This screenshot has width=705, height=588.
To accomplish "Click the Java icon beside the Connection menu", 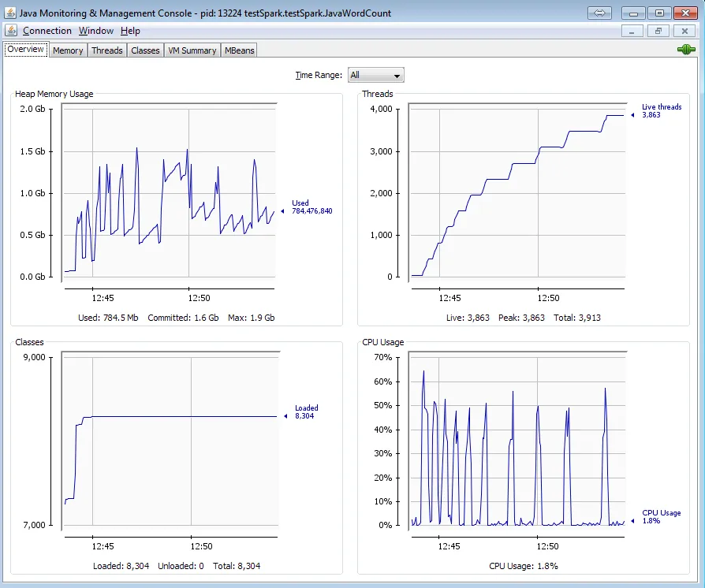I will [11, 31].
